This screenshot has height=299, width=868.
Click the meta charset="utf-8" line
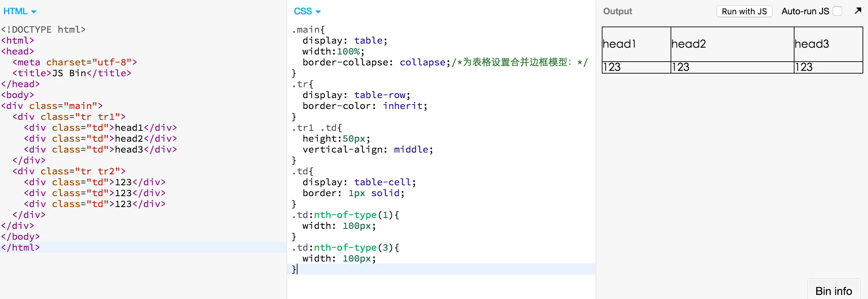75,62
